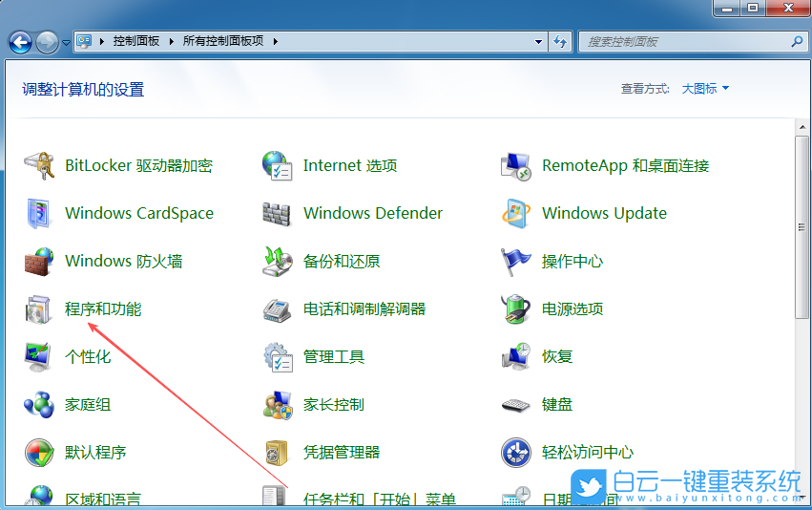
Task: Click the search magnifier icon
Action: click(x=797, y=41)
